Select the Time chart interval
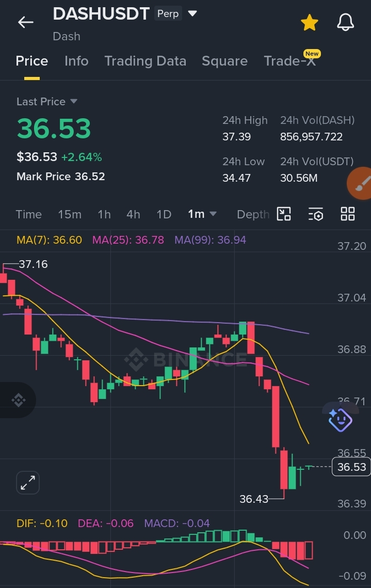Image resolution: width=371 pixels, height=588 pixels. [28, 214]
